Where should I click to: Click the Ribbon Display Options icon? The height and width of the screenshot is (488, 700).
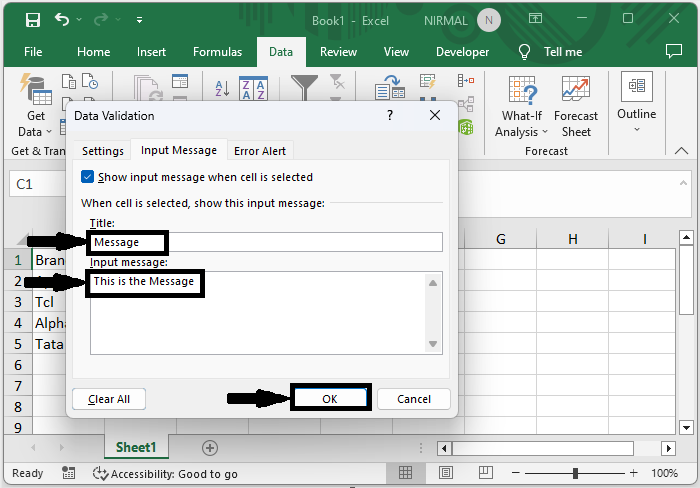pyautogui.click(x=535, y=18)
